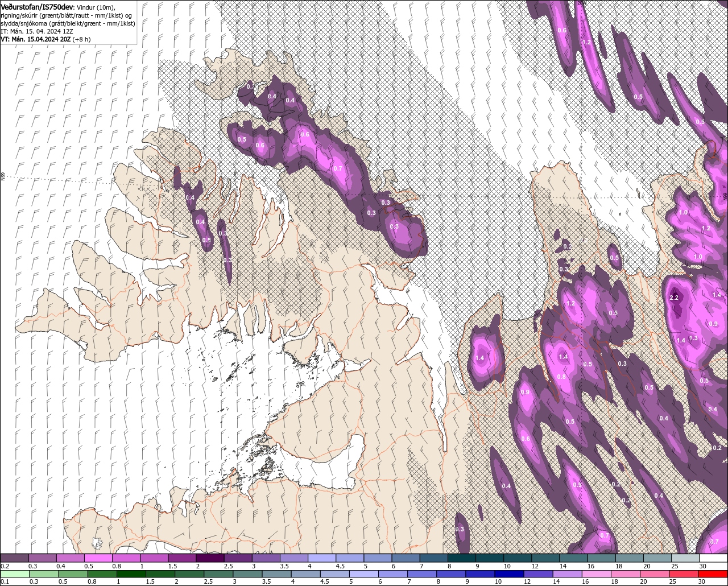Select the bright pink swatch labeled 0.5 in purple legend
The image size is (728, 586).
(x=98, y=558)
